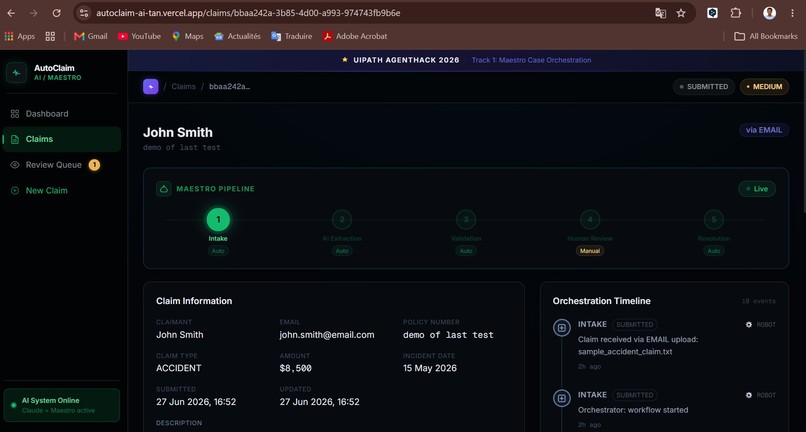Open the blue extension icon in toolbar
806x432 pixels.
pos(712,13)
